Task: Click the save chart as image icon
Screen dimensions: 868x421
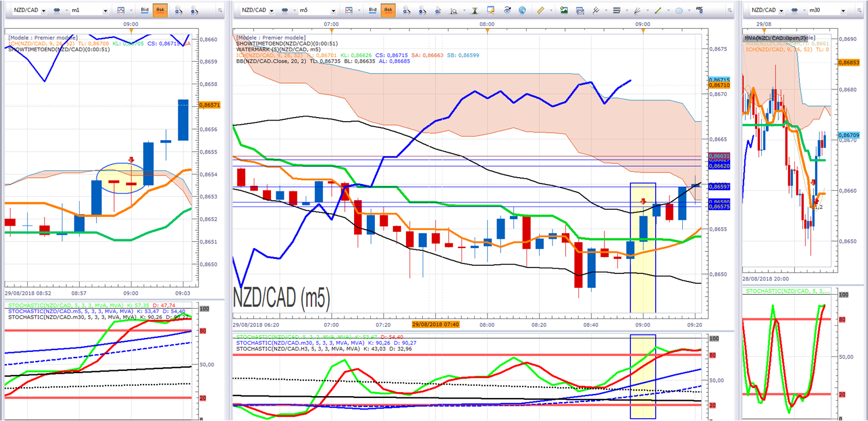Action: coord(564,10)
